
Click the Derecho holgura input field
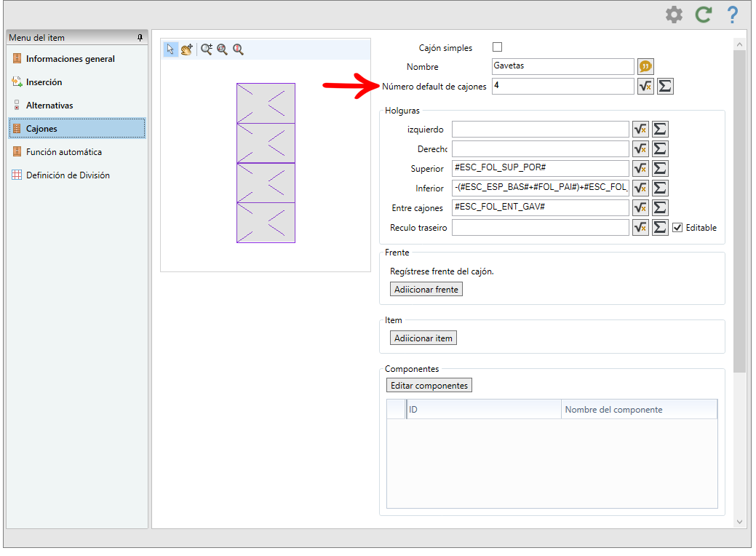click(541, 149)
